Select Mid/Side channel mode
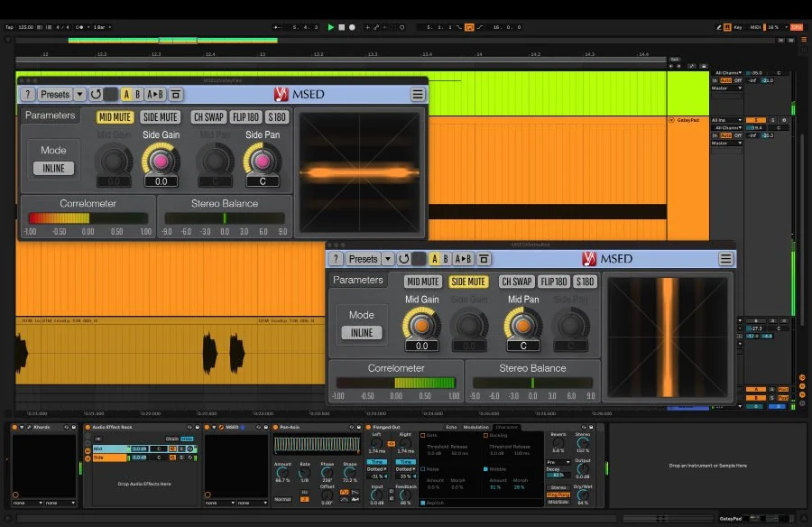 pos(558,502)
